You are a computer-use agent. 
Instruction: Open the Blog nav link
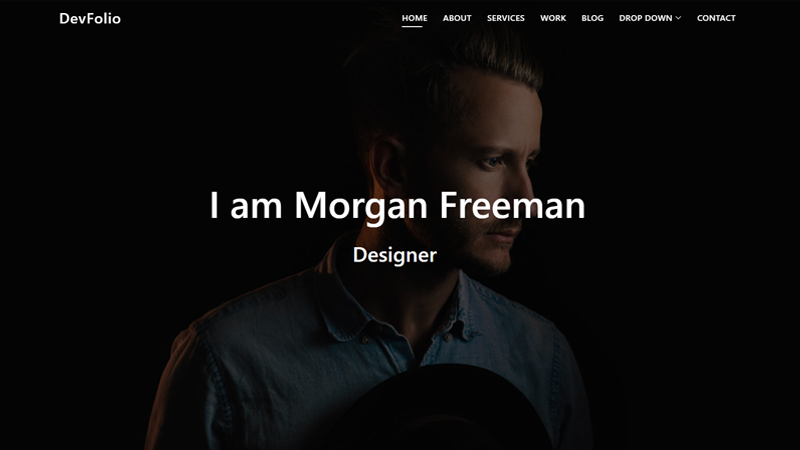[x=592, y=18]
